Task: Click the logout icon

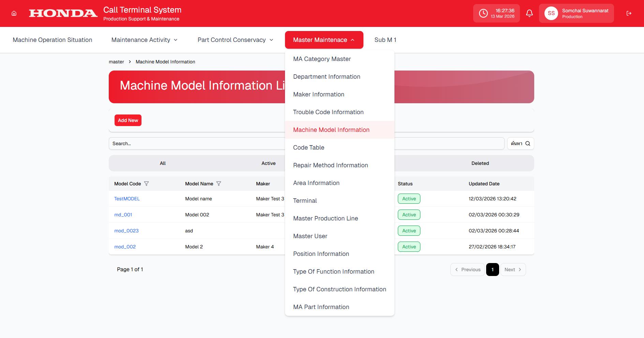Action: pos(629,13)
